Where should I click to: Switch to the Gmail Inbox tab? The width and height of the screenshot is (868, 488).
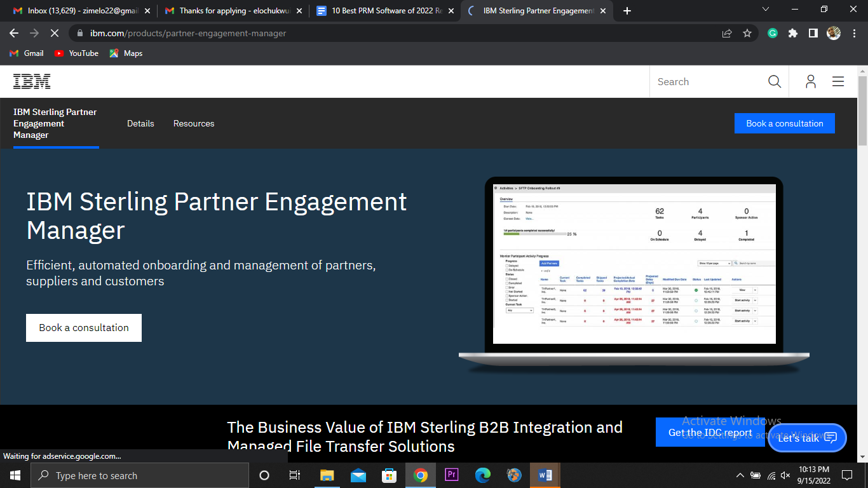click(x=82, y=11)
